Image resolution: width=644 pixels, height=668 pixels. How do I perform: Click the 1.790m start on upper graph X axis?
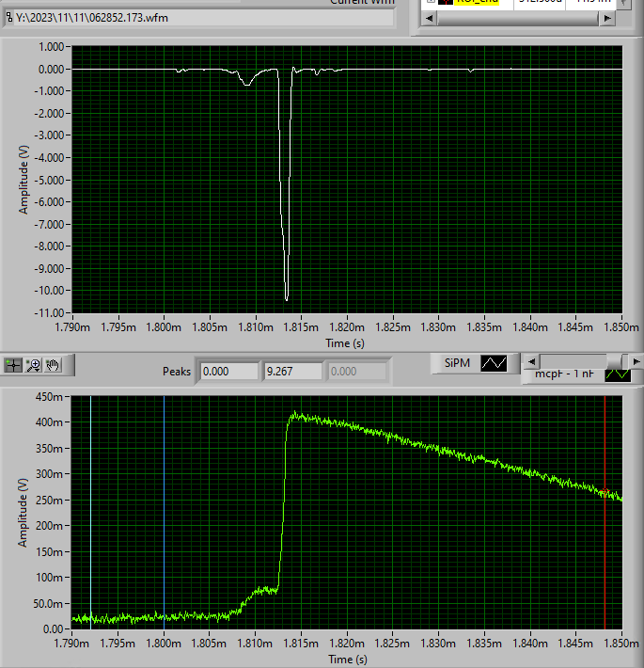tap(72, 327)
